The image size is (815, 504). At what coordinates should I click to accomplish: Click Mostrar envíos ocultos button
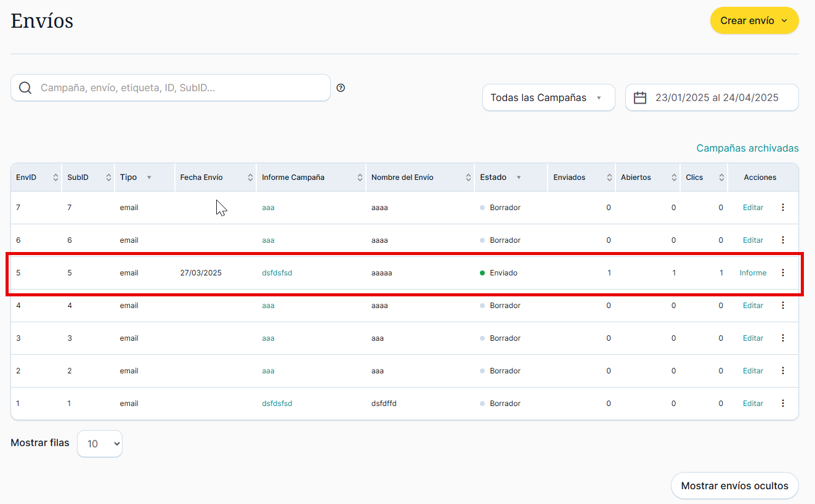(734, 486)
